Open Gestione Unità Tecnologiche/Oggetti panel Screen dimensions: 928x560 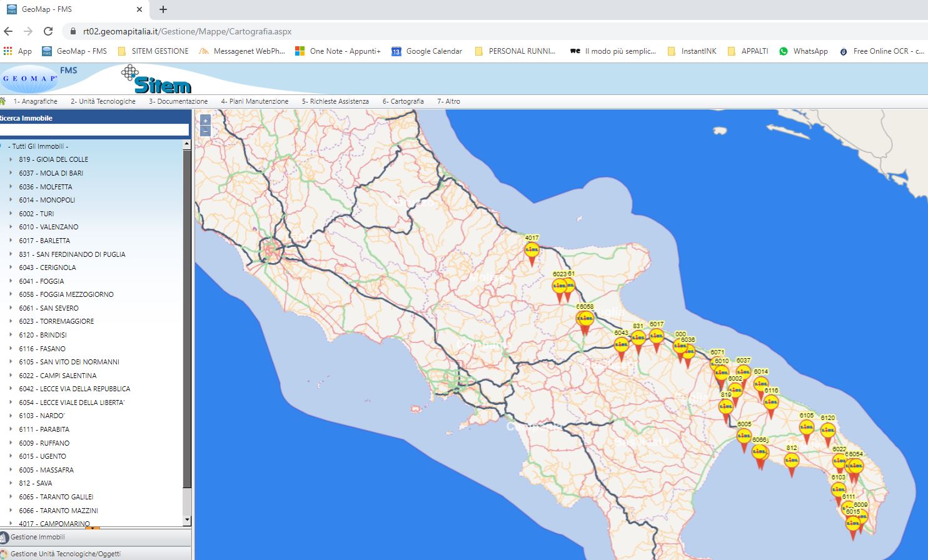click(96, 553)
